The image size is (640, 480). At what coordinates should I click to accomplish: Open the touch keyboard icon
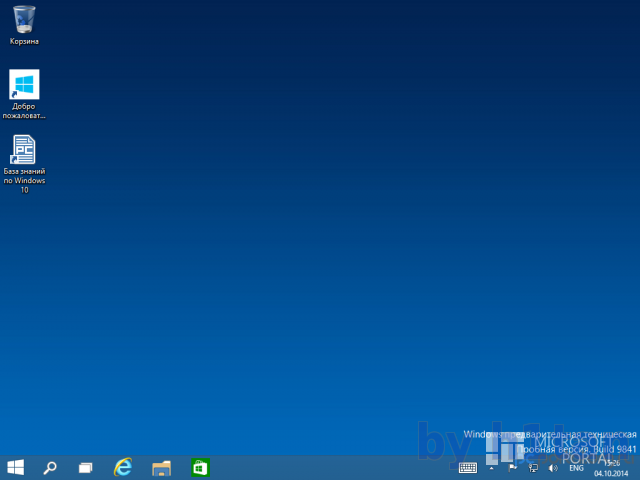pyautogui.click(x=468, y=468)
